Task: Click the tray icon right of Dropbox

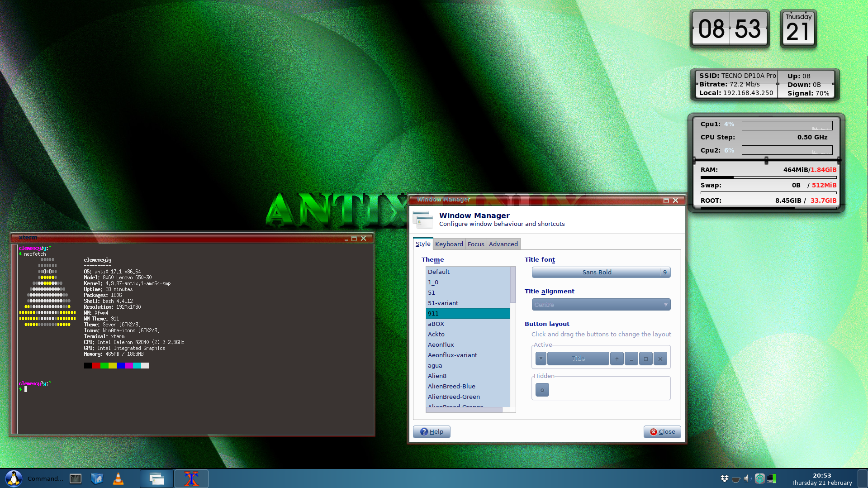Action: (736, 479)
